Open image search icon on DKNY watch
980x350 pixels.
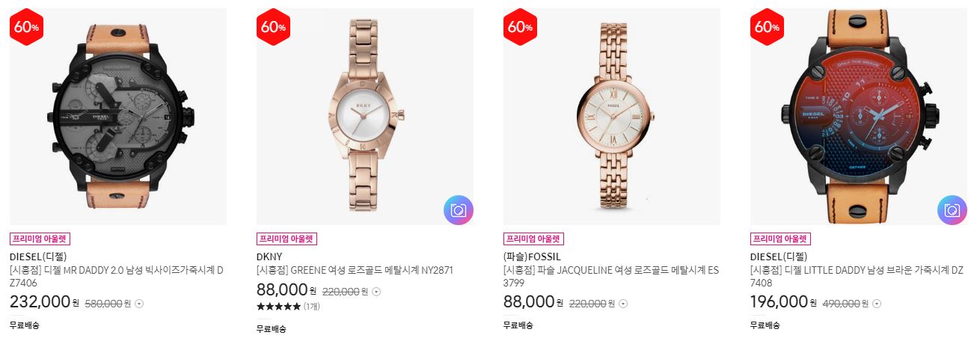[x=459, y=210]
